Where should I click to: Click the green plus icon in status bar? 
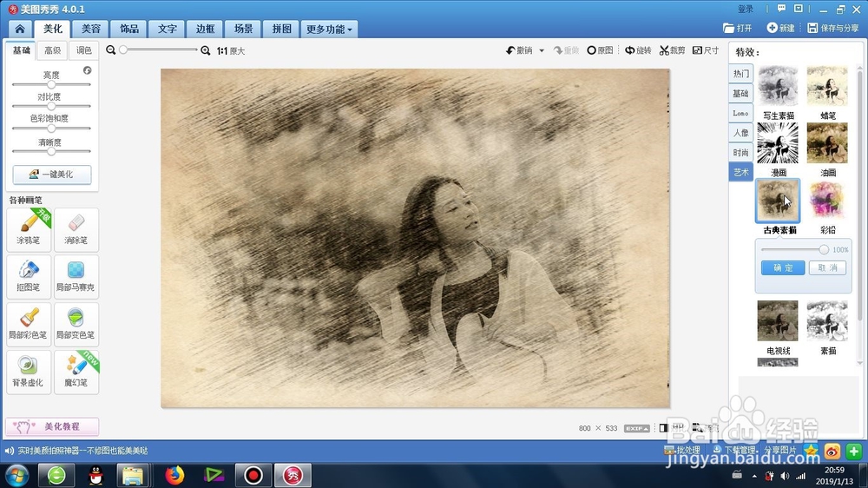pyautogui.click(x=853, y=451)
